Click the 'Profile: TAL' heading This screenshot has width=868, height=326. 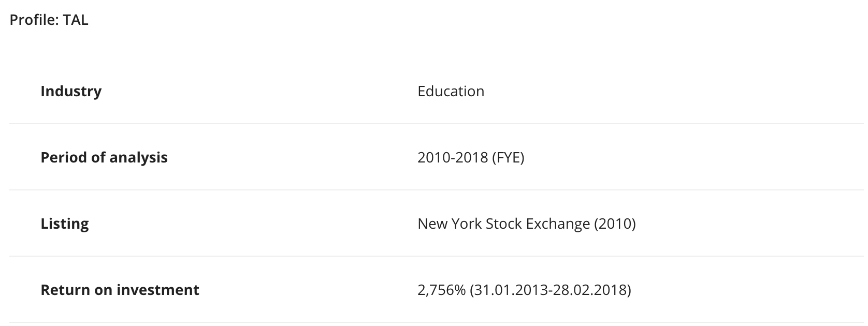[49, 20]
